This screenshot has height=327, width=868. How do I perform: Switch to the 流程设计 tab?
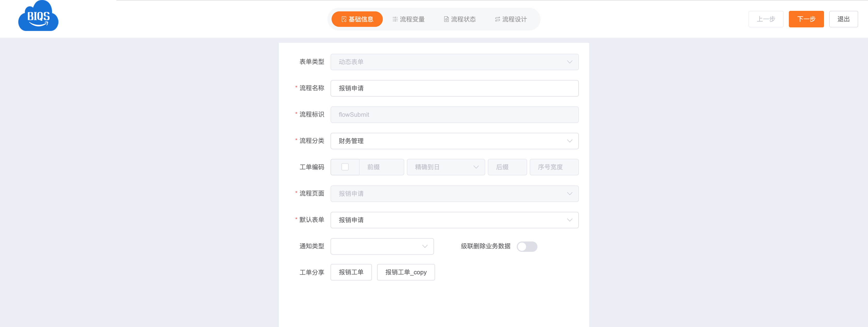(x=511, y=19)
